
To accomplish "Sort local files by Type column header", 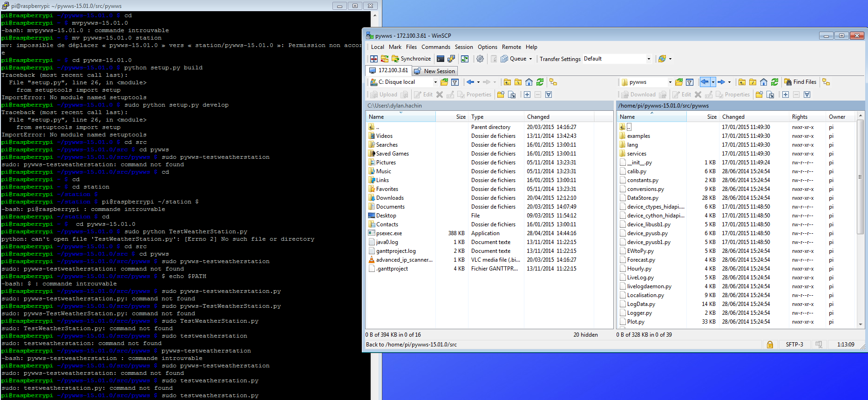I will coord(496,117).
